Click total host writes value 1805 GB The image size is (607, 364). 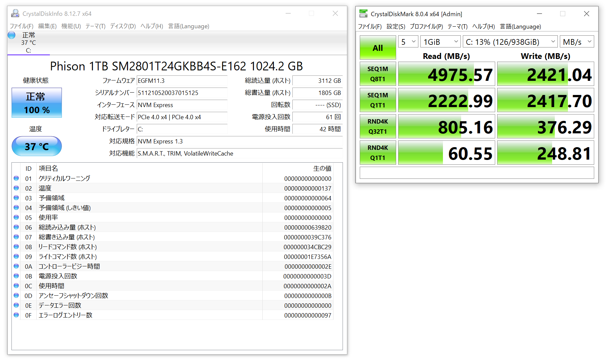317,93
